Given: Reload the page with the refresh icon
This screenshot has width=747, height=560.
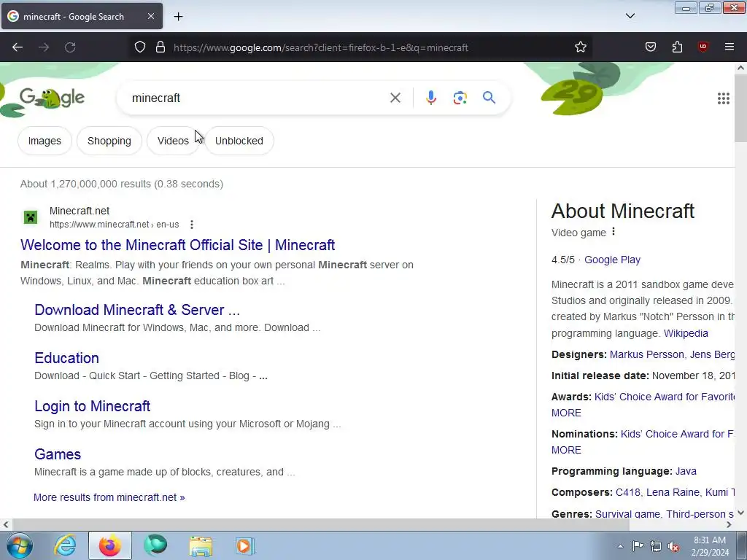Looking at the screenshot, I should click(70, 47).
